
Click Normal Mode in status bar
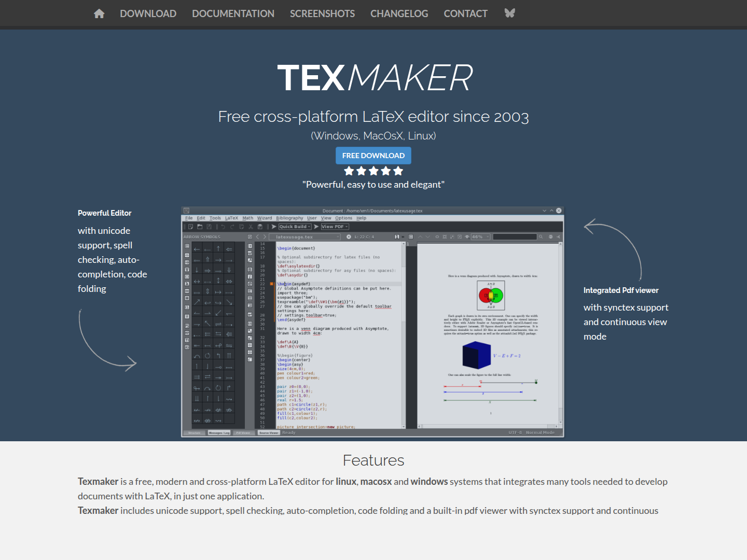click(540, 432)
